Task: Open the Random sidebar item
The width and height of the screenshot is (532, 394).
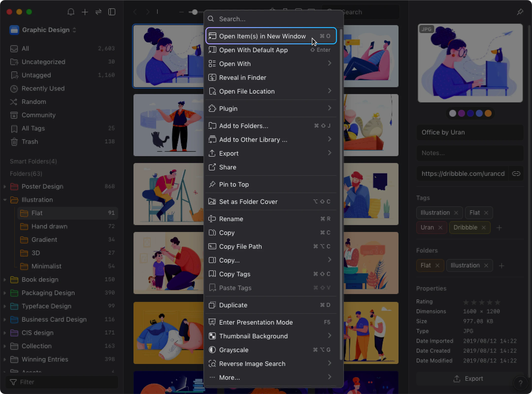Action: (62, 102)
